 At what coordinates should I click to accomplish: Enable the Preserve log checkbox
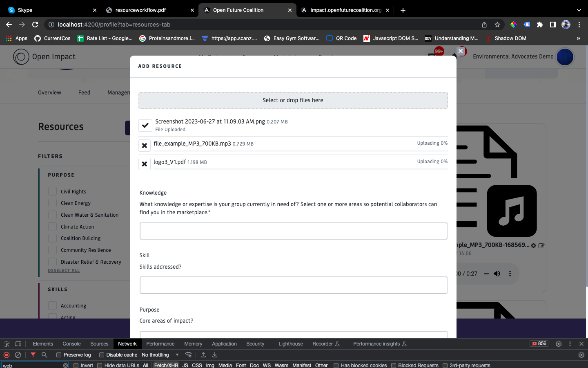pyautogui.click(x=59, y=355)
